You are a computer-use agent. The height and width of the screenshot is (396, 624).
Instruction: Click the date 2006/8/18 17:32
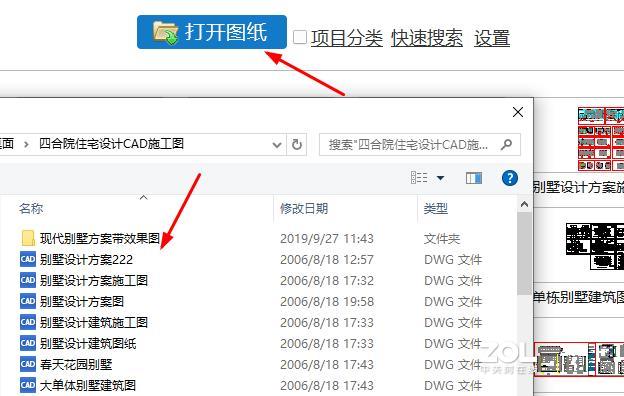(x=327, y=281)
